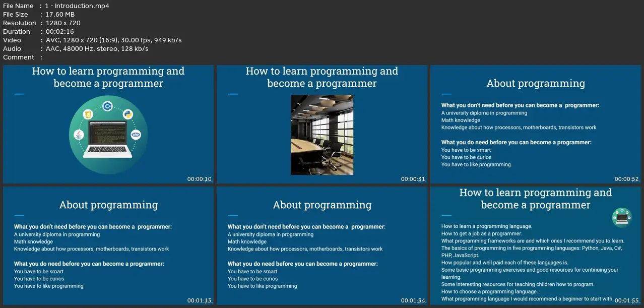The width and height of the screenshot is (644, 308).
Task: Click 'You have to like programming' in the 00:01:13 frame
Action: pos(49,286)
